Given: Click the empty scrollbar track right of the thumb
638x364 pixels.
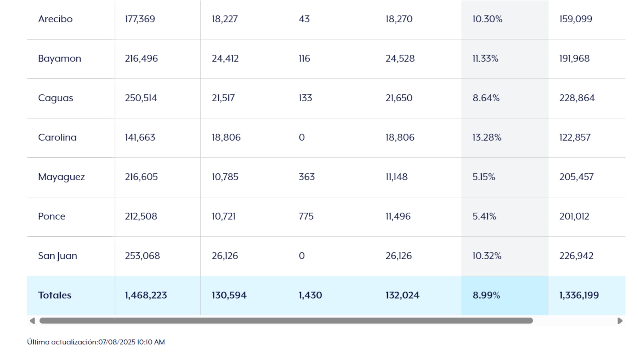Looking at the screenshot, I should click(x=574, y=321).
